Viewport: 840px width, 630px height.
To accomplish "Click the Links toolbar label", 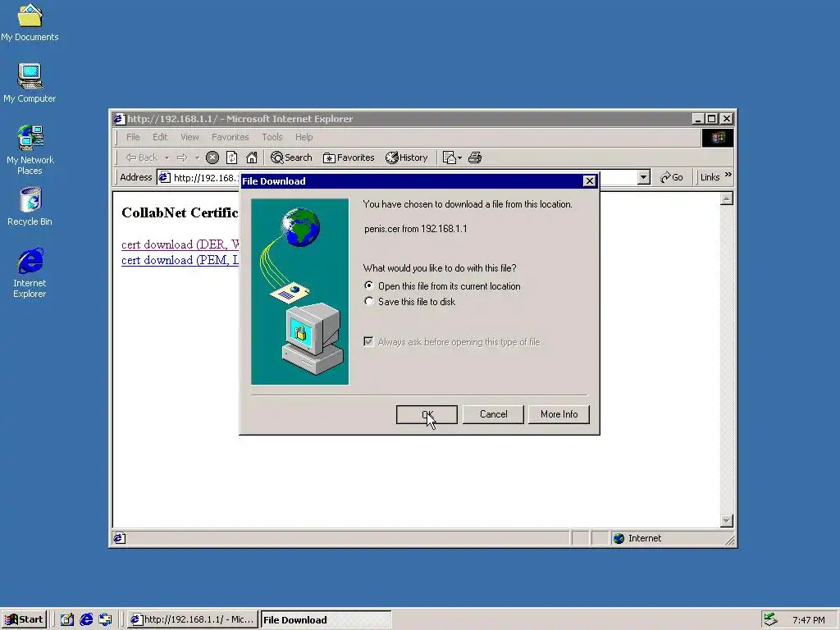I will coord(710,177).
